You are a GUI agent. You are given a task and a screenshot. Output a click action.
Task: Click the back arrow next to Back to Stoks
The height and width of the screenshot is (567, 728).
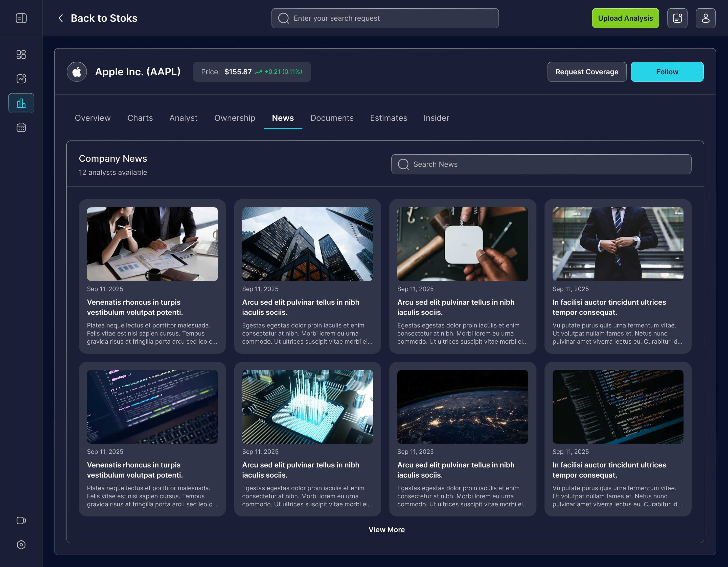(61, 18)
